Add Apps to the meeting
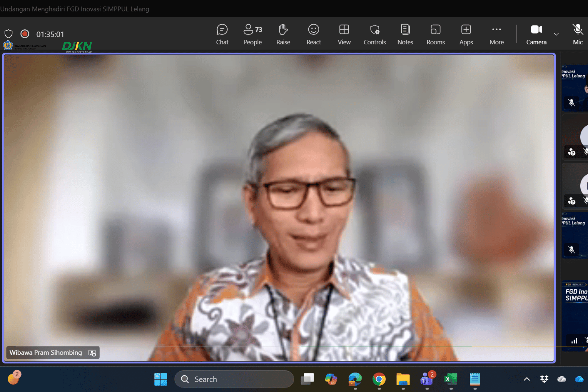 [x=466, y=34]
